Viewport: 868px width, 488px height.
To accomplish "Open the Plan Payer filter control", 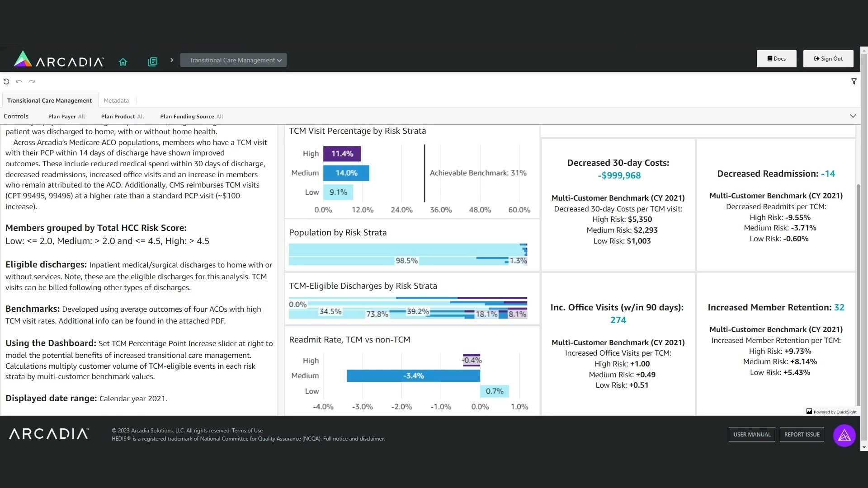I will click(66, 117).
